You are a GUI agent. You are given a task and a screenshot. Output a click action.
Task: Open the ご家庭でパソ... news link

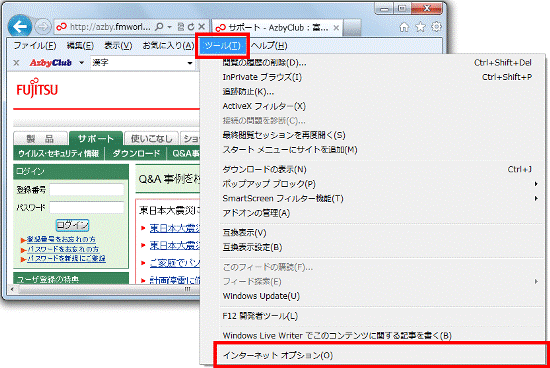click(x=175, y=263)
